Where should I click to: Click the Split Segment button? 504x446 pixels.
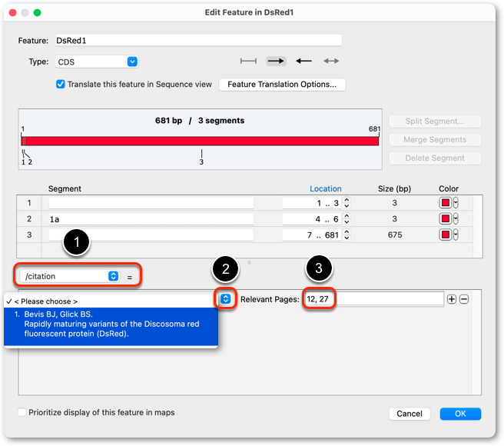[435, 121]
